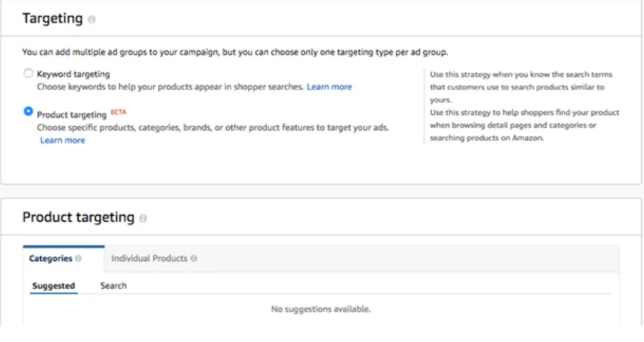The height and width of the screenshot is (342, 644).
Task: Click the Targeting section heading
Action: point(53,18)
